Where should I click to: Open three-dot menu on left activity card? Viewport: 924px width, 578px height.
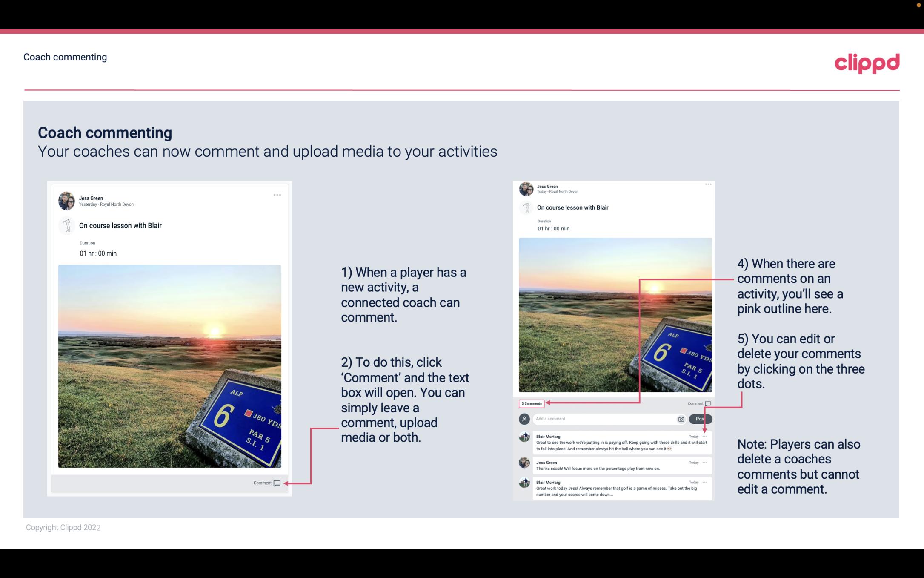pos(277,195)
